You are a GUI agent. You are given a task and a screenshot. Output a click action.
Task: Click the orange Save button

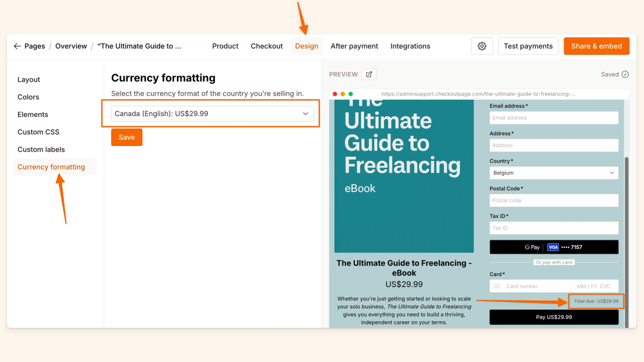click(126, 137)
